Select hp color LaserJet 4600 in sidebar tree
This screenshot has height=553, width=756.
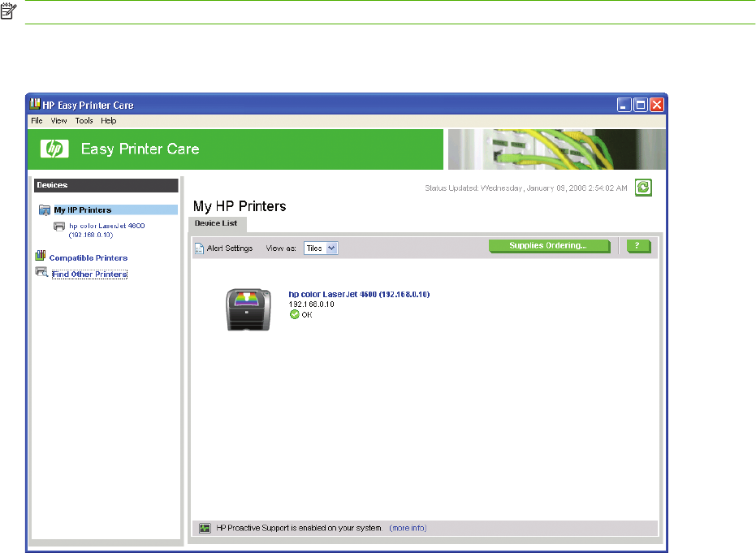[x=107, y=231]
